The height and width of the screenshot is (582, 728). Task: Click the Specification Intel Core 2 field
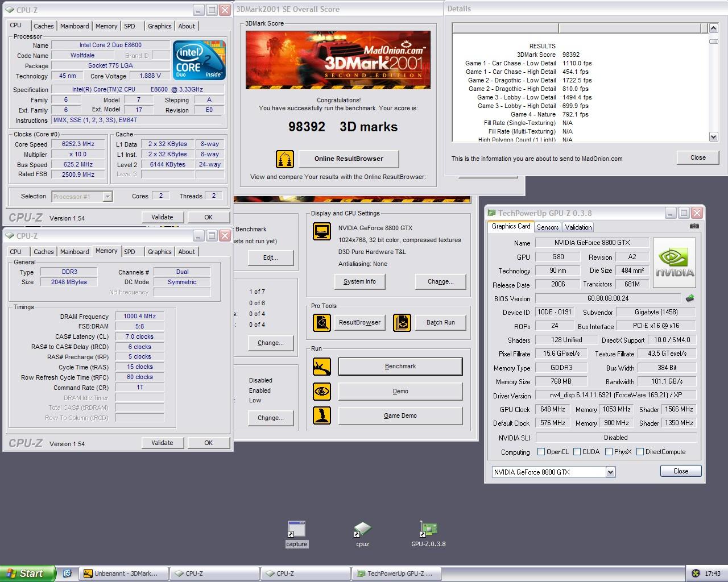click(138, 89)
